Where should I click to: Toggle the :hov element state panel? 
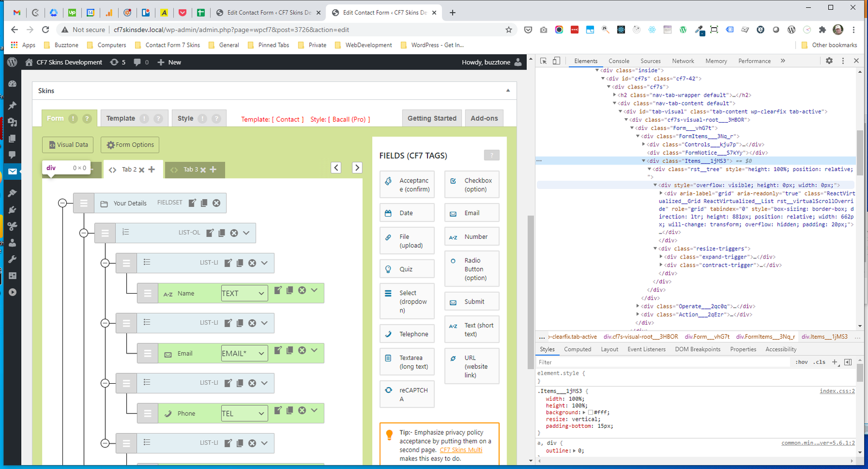pos(801,362)
